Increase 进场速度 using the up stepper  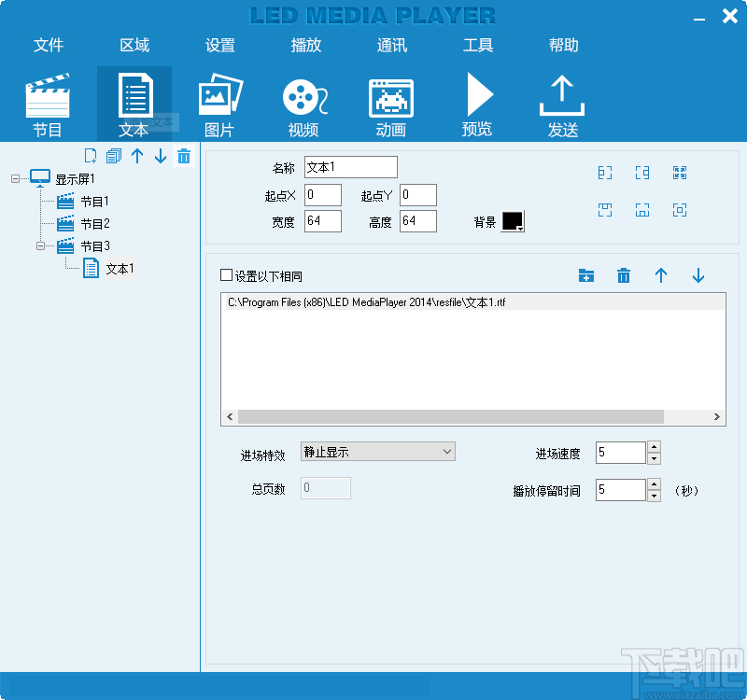pos(654,447)
